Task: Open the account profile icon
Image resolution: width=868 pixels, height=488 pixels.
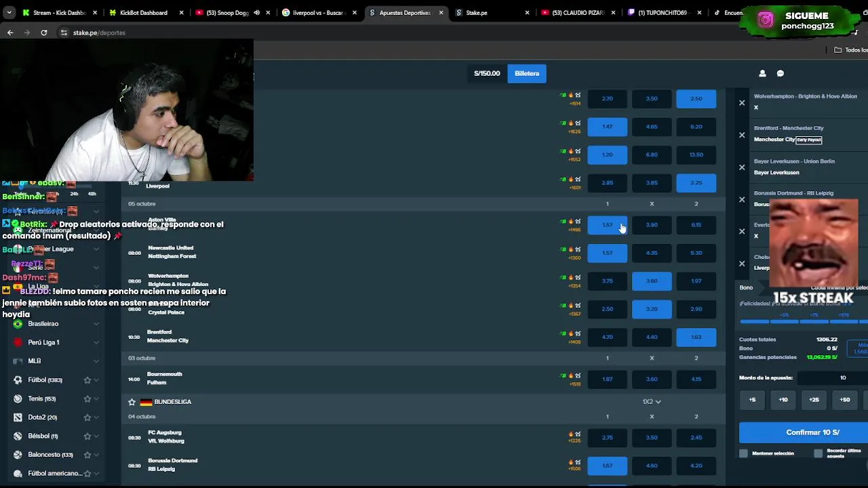Action: pyautogui.click(x=762, y=73)
